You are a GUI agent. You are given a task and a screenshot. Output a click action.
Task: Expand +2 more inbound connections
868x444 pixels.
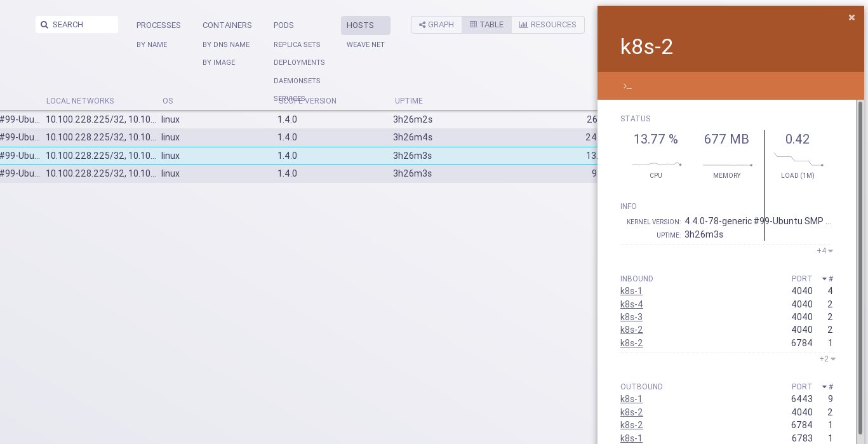(x=827, y=359)
